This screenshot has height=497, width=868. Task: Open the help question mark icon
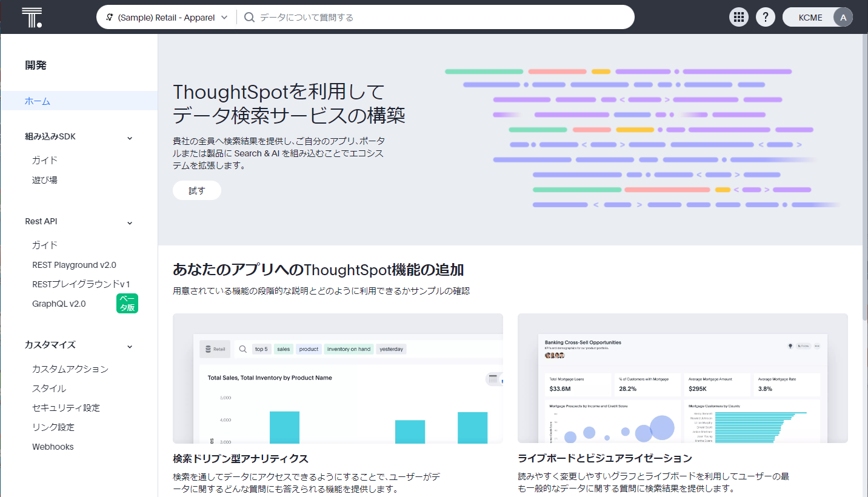[766, 18]
